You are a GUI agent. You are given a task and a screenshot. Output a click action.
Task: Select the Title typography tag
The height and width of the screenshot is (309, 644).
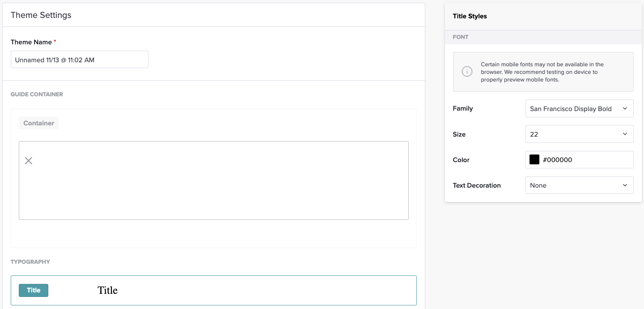pos(34,290)
